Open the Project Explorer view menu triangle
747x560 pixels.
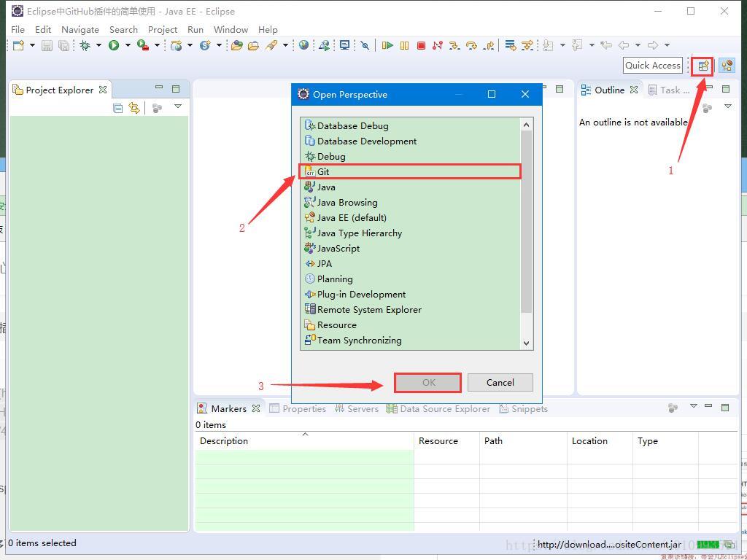(178, 106)
